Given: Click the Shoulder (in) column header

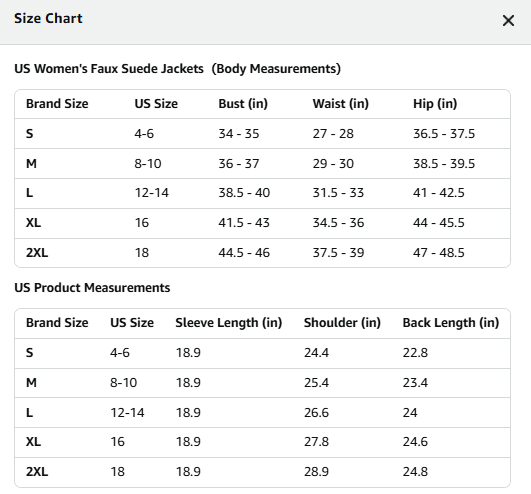Looking at the screenshot, I should coord(342,323).
